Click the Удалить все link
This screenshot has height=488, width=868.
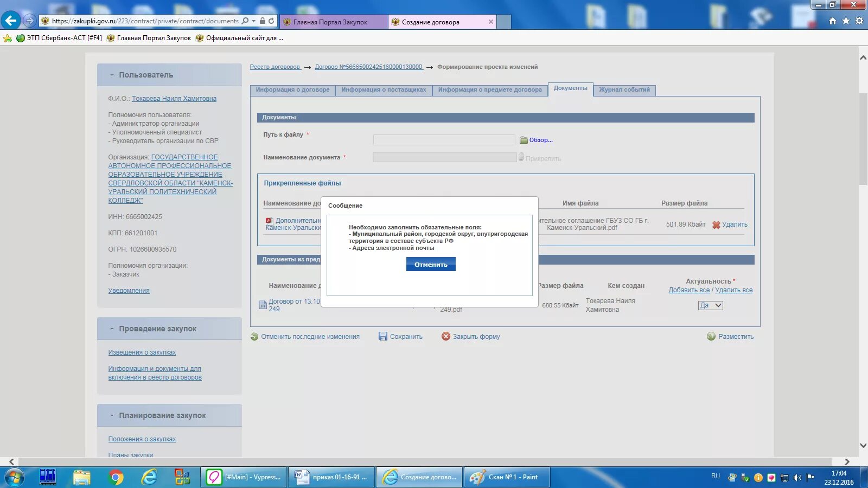pos(733,290)
